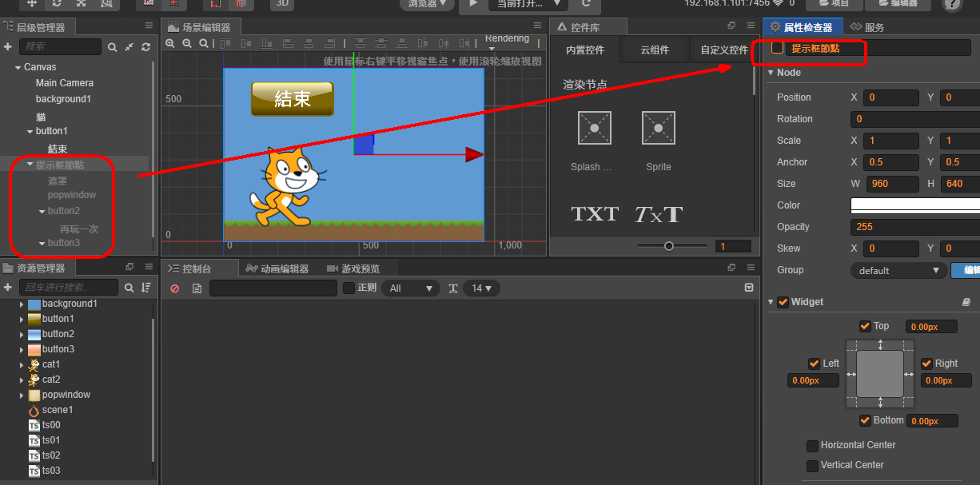
Task: Uncheck the Widget Left alignment checkbox
Action: pyautogui.click(x=814, y=364)
